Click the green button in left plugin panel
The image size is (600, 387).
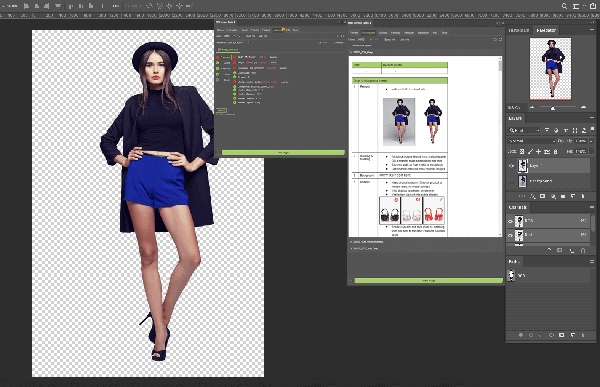283,153
